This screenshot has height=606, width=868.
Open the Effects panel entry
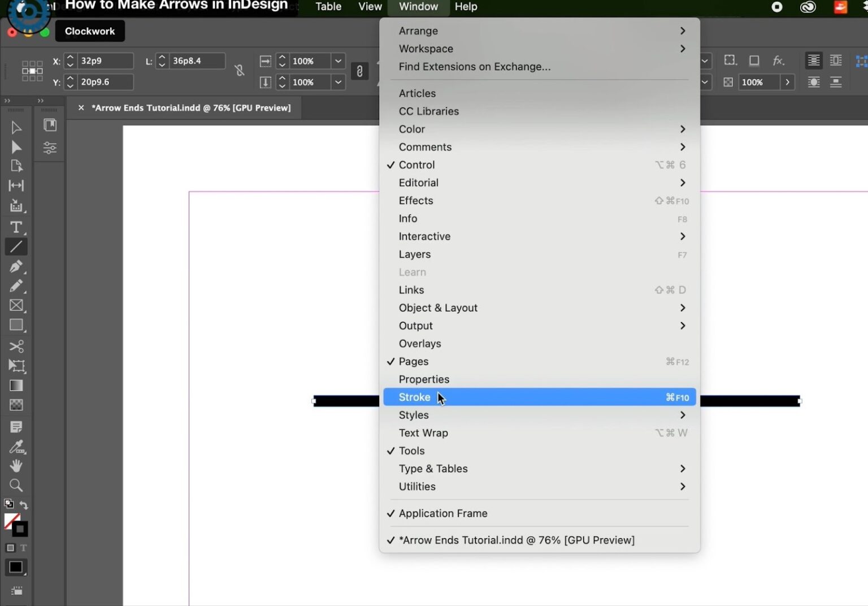pos(540,201)
